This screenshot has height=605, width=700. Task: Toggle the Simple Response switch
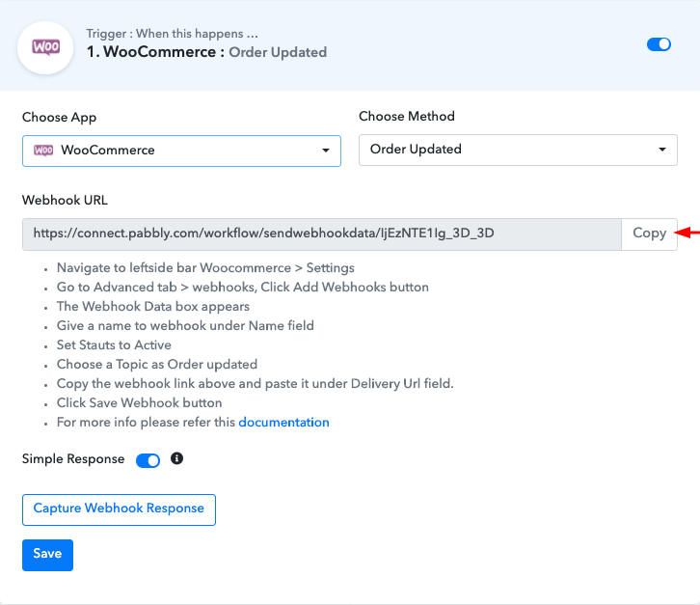click(x=148, y=460)
